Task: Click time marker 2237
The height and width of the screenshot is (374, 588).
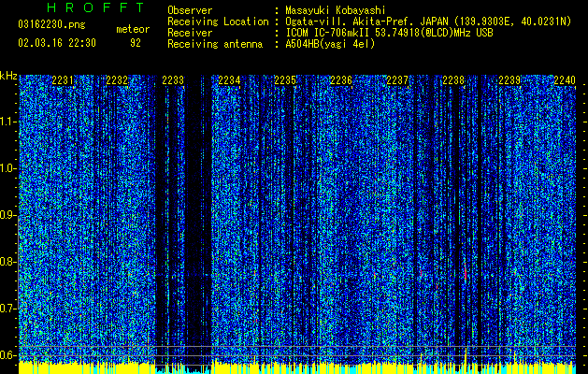Action: click(397, 80)
